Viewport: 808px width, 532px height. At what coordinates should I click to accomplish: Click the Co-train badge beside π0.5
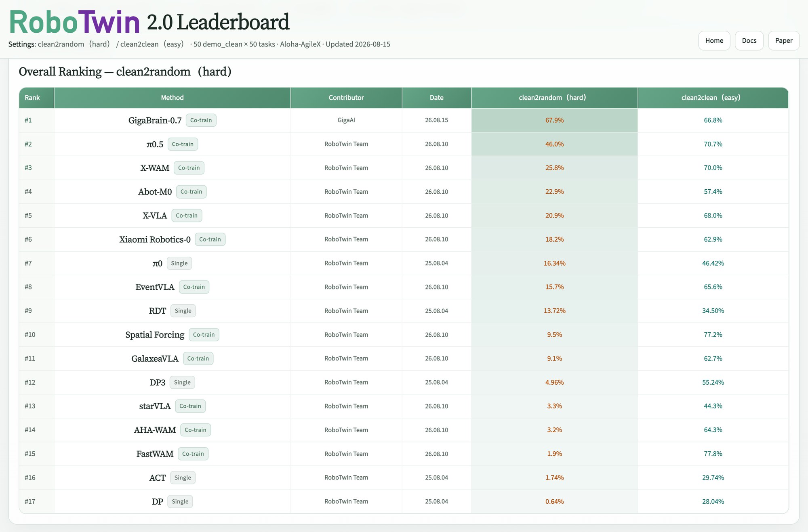pos(183,144)
